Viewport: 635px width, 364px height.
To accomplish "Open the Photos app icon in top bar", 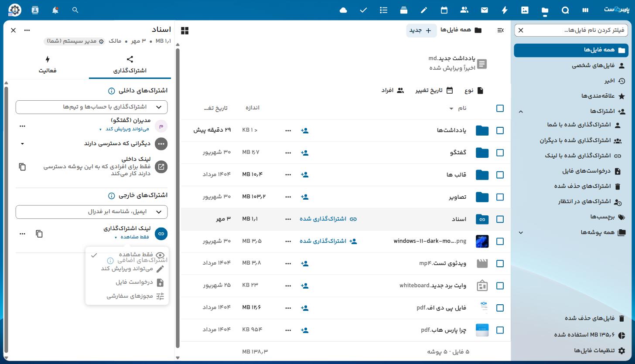I will [x=525, y=10].
